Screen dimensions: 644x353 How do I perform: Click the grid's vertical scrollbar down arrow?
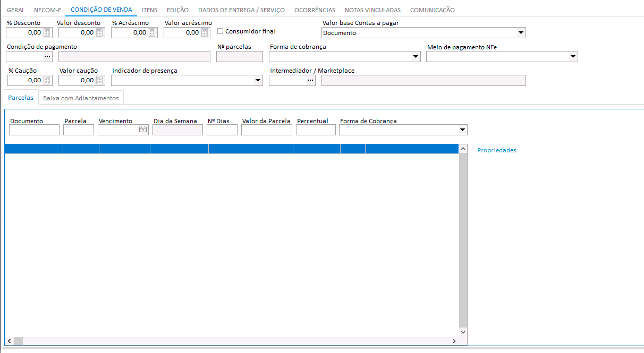(x=462, y=332)
